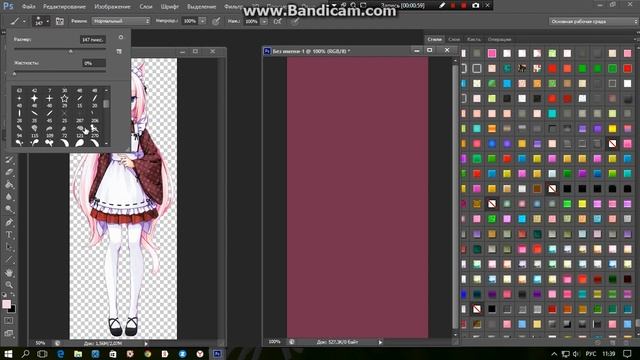This screenshot has width=640, height=360.
Task: Adjust the brush Size slider handle
Action: 71,51
